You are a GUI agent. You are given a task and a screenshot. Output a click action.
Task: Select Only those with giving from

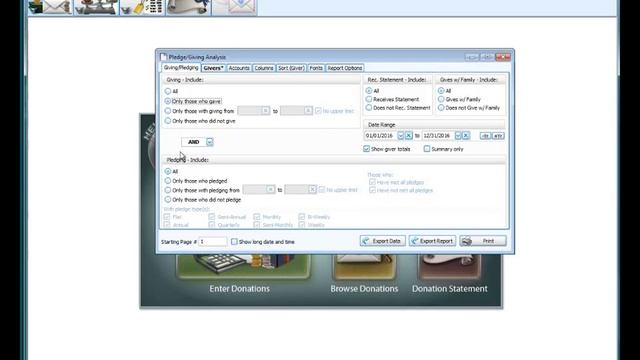point(168,111)
